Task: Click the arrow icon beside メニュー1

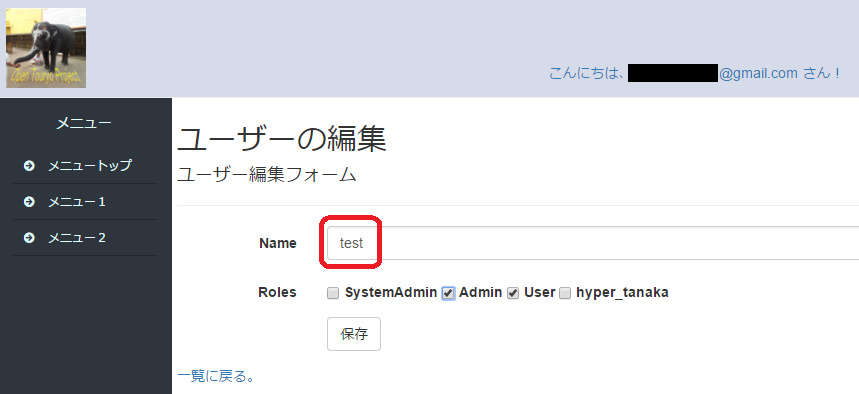Action: (x=30, y=202)
